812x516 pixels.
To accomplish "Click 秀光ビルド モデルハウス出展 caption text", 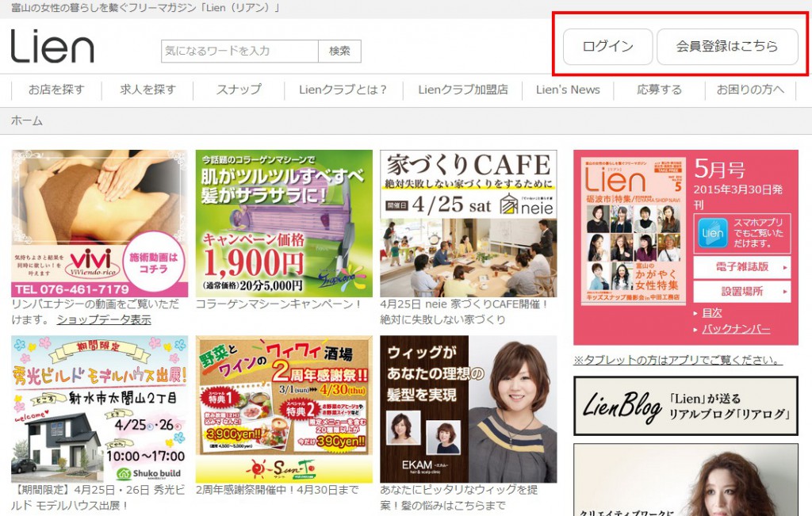I will (x=98, y=497).
